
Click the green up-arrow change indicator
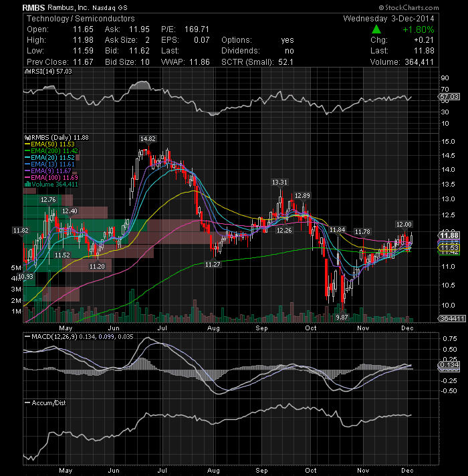(376, 29)
